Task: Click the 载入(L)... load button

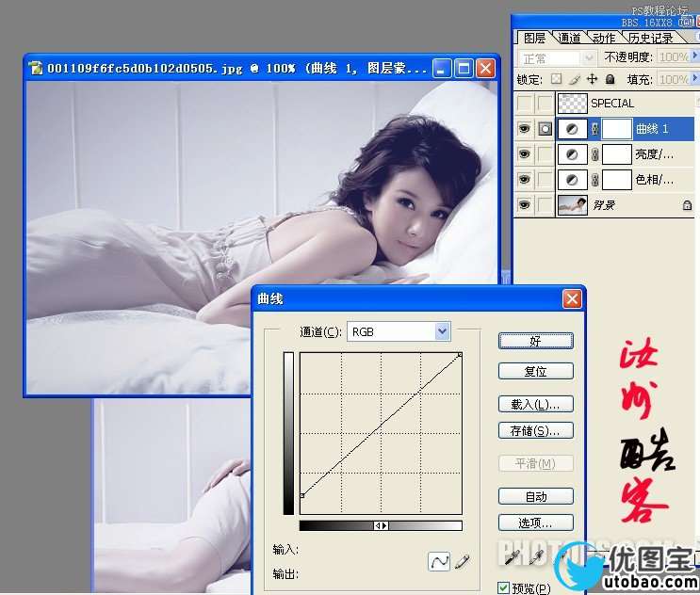Action: click(x=536, y=404)
